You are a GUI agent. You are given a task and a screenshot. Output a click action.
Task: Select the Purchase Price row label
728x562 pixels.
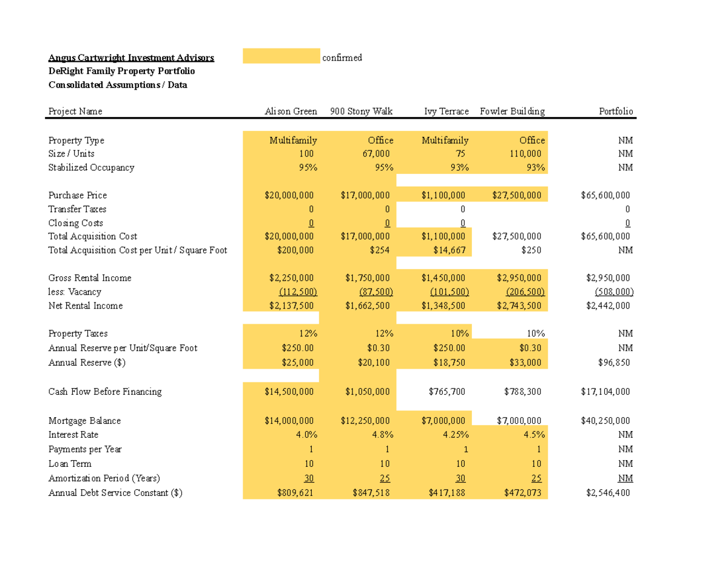(x=77, y=195)
